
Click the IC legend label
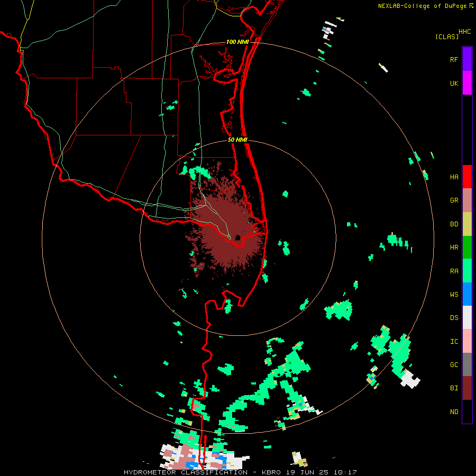pos(454,342)
